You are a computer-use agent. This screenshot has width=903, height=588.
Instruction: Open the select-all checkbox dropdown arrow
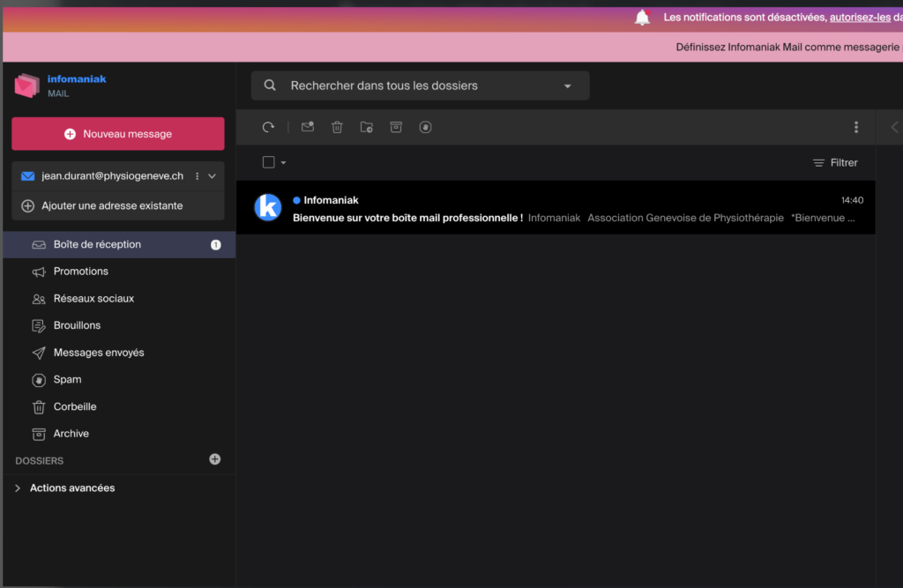(283, 163)
